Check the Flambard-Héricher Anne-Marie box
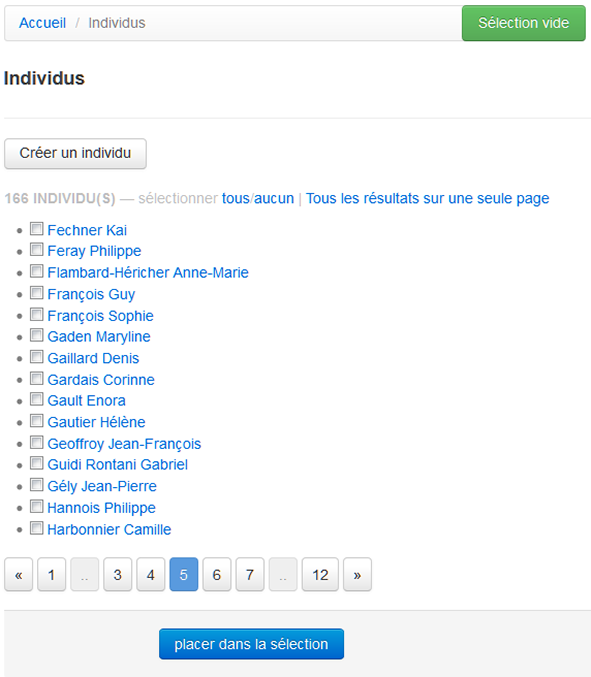591x677 pixels. pyautogui.click(x=37, y=271)
